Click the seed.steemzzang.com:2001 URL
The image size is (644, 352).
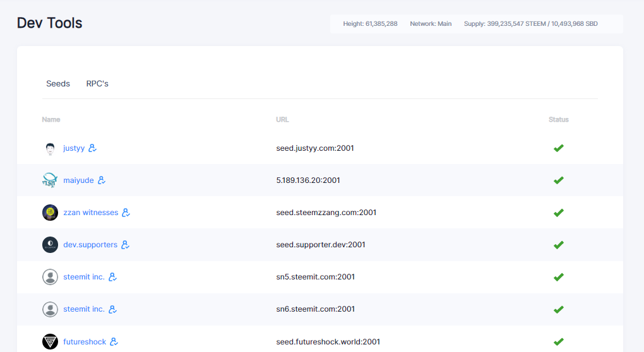[x=326, y=213]
